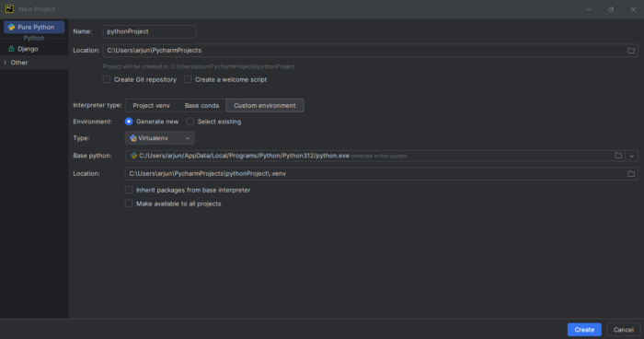Viewport: 644px width, 339px height.
Task: Check Inherit packages from base interpreter
Action: pos(129,190)
